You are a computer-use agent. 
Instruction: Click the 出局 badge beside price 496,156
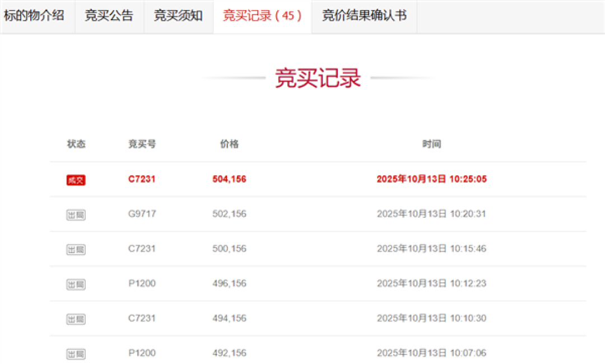coord(76,284)
